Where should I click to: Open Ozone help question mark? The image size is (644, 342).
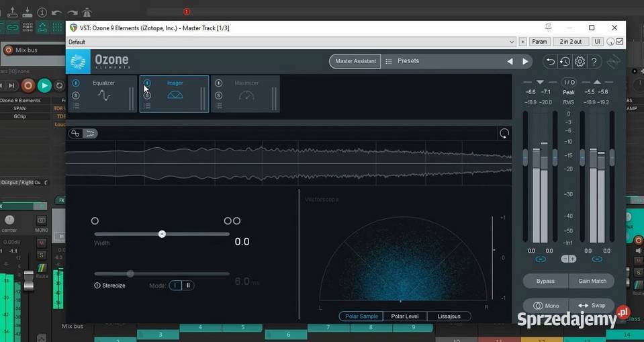point(594,62)
